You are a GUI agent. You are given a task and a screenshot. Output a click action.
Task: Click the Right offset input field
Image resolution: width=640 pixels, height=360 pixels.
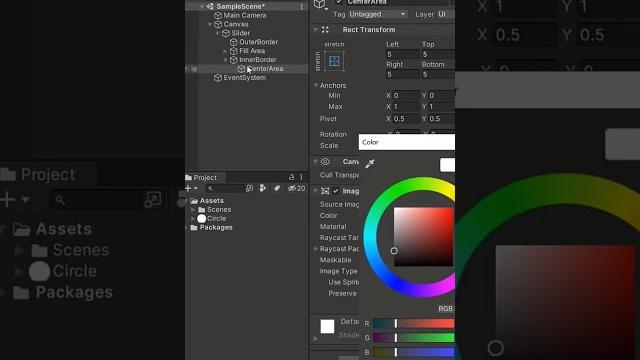pyautogui.click(x=402, y=74)
